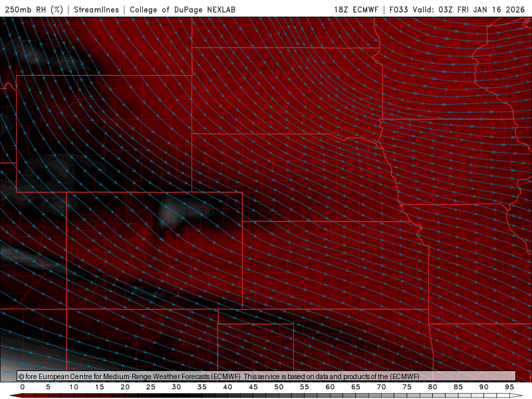The image size is (532, 399).
Task: Select the "18Z ECMWF" model run label
Action: [356, 9]
